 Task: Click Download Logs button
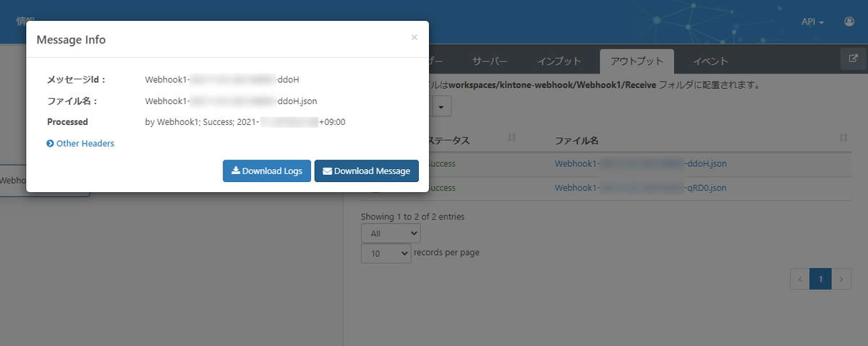[267, 171]
